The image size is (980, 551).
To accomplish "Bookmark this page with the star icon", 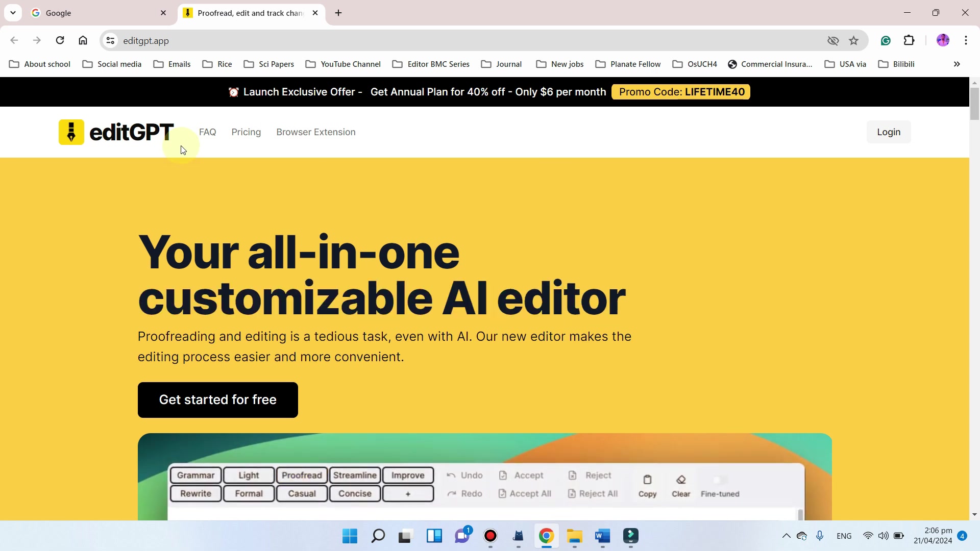I will (x=853, y=40).
